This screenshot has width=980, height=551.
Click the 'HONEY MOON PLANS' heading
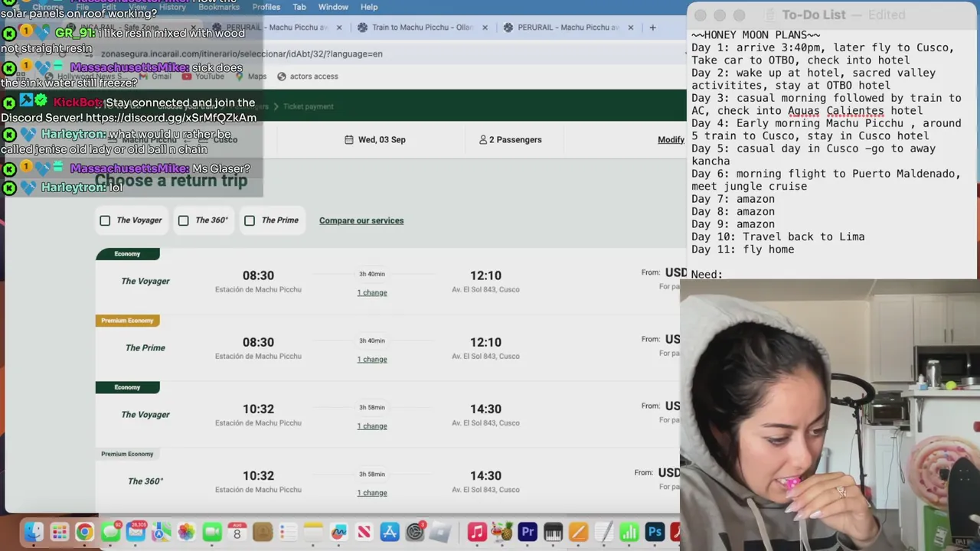pyautogui.click(x=756, y=35)
